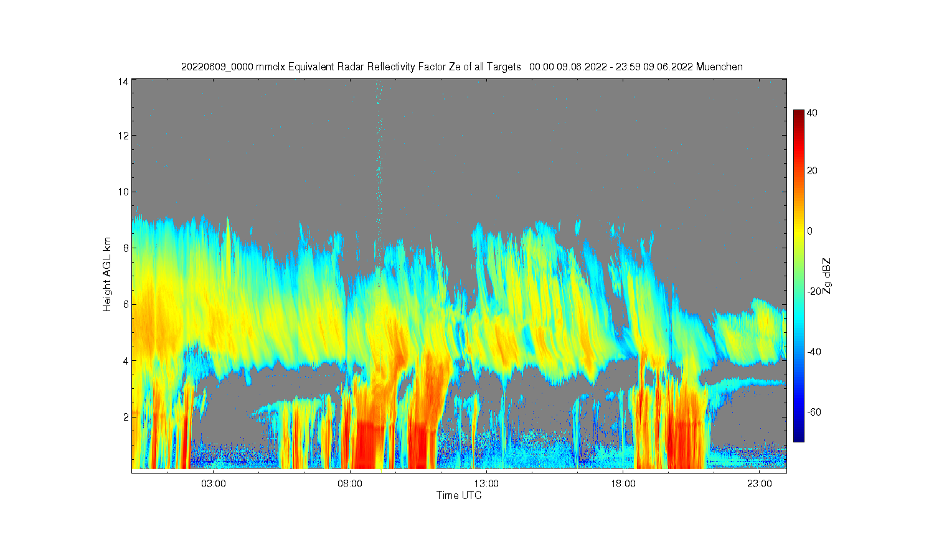Click the 'Zg dBZ' colorbar label
The image size is (934, 560).
(827, 276)
